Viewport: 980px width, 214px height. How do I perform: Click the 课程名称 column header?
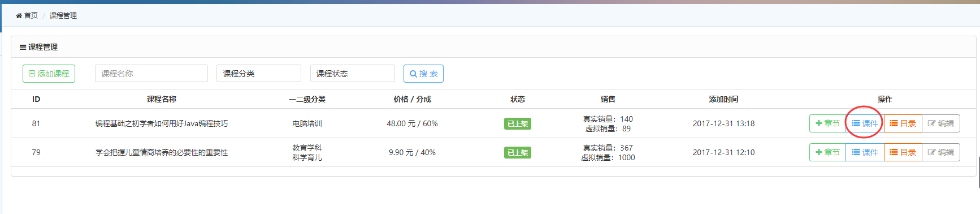(x=162, y=99)
